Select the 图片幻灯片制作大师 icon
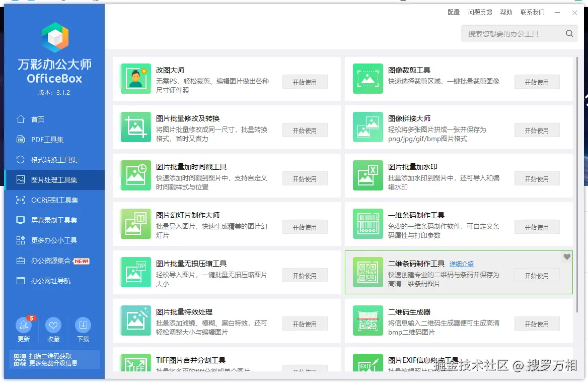The image size is (588, 383). pyautogui.click(x=136, y=224)
